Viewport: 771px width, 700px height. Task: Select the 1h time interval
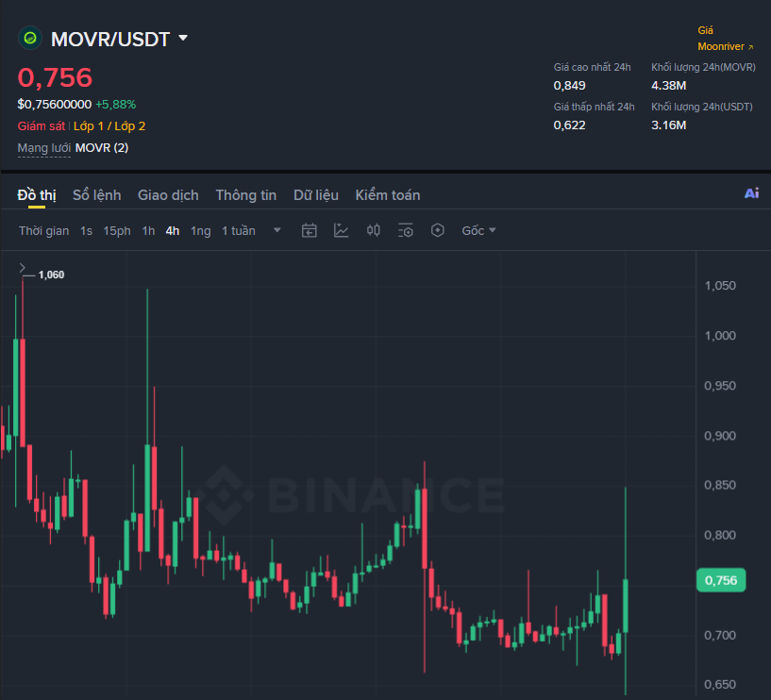point(148,231)
